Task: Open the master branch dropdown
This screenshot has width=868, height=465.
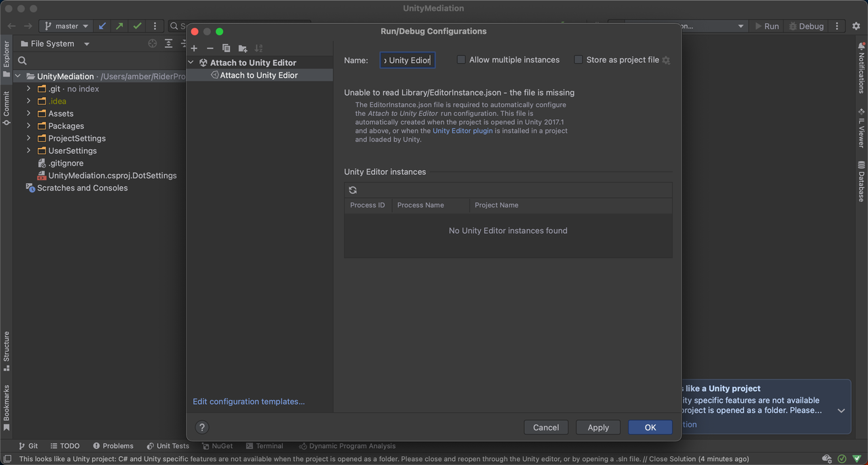Action: tap(66, 26)
